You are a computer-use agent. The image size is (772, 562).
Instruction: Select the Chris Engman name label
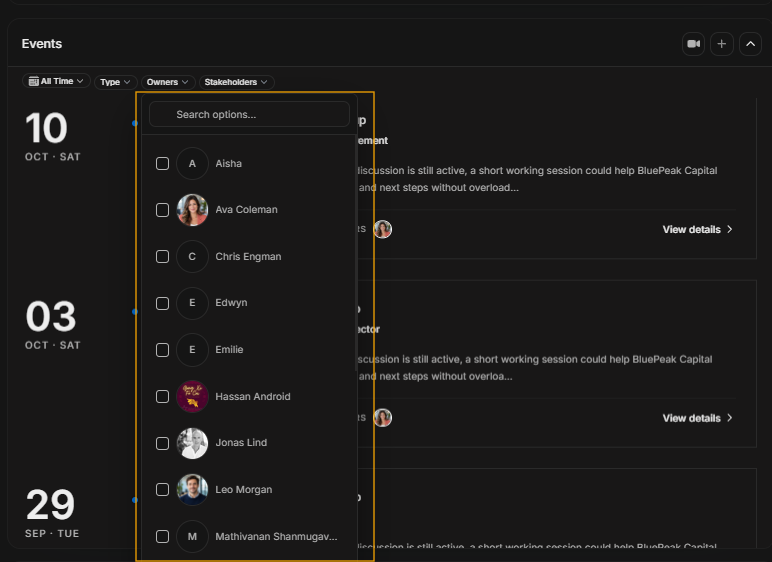click(x=248, y=257)
